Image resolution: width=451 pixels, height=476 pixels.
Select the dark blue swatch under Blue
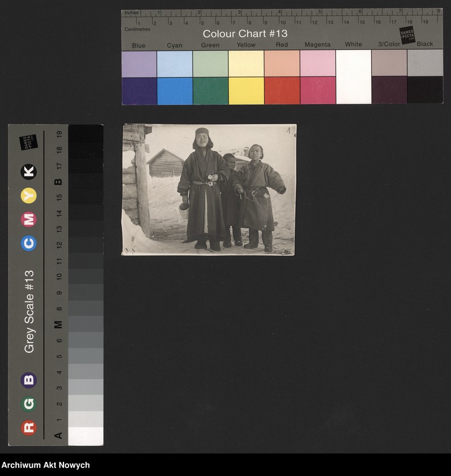(x=139, y=91)
